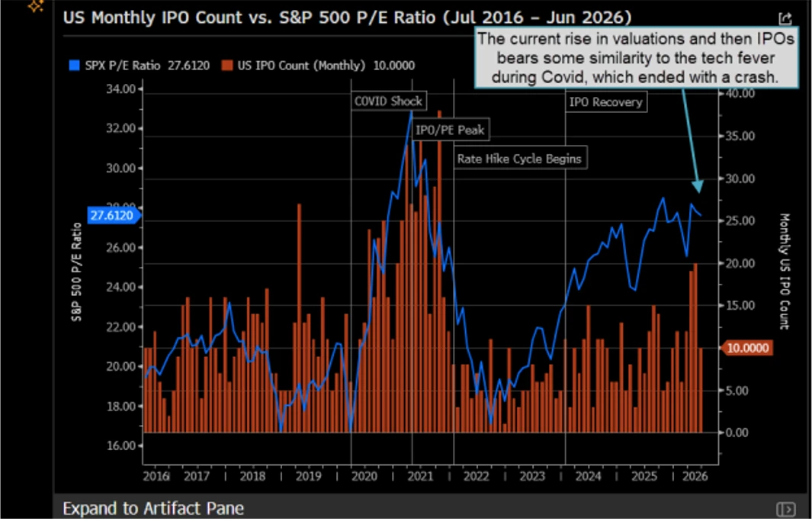Select the IPO/PE Peak annotation label
This screenshot has width=812, height=521.
(x=450, y=130)
